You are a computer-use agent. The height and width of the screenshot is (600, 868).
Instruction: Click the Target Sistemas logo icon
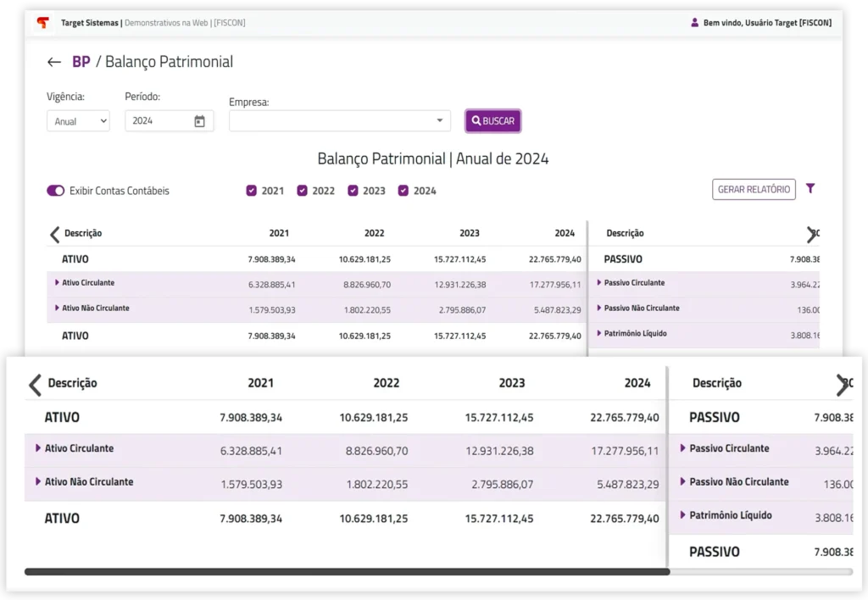click(42, 23)
